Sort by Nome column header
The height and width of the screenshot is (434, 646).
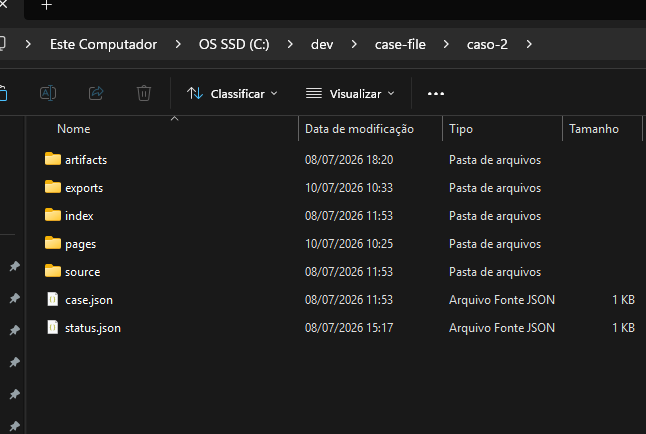tap(73, 129)
